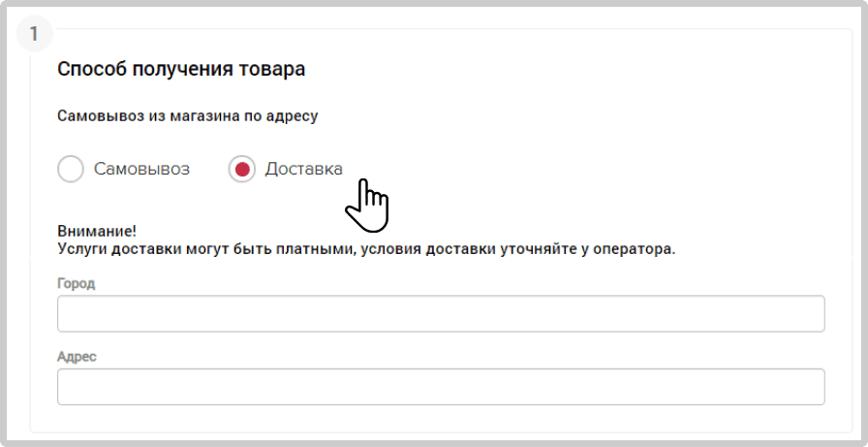Click the red dot inside Доставка radio
The width and height of the screenshot is (868, 447).
click(x=242, y=169)
